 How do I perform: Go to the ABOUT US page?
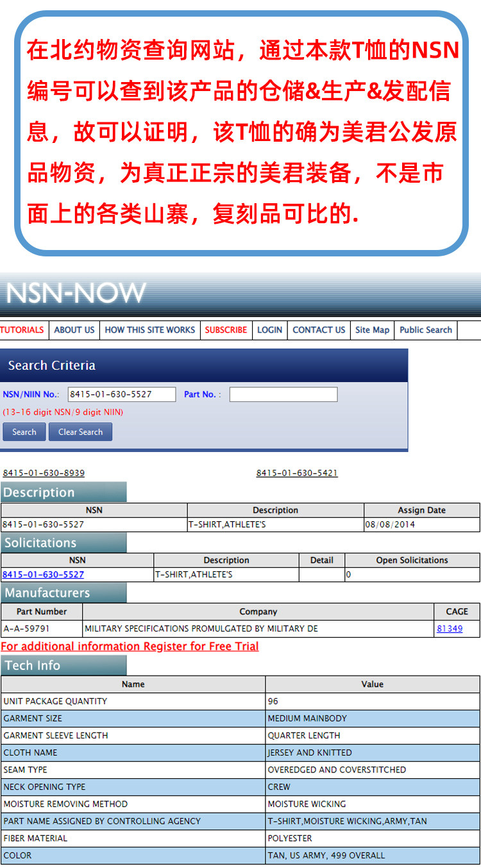74,330
